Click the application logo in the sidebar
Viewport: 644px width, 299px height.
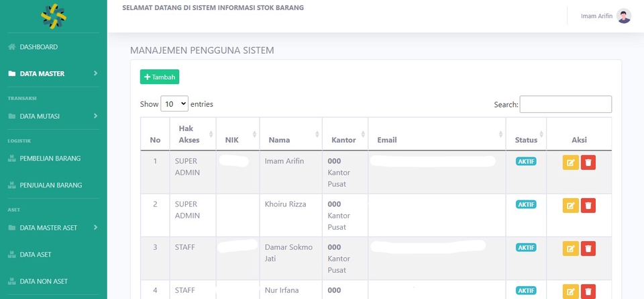coord(54,16)
